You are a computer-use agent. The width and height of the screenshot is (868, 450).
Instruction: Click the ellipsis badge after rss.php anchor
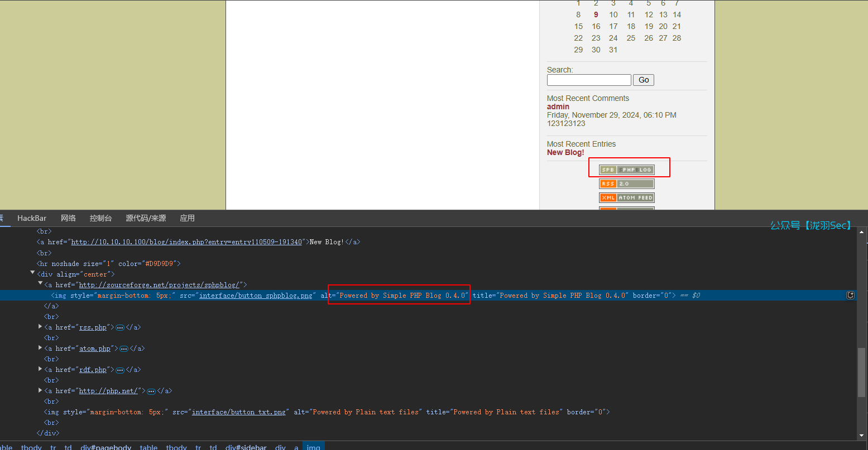coord(119,328)
